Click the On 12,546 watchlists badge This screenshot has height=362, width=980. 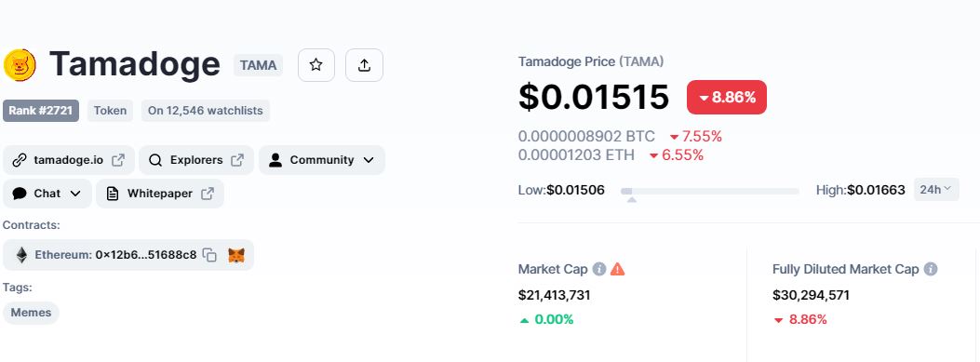click(x=205, y=112)
